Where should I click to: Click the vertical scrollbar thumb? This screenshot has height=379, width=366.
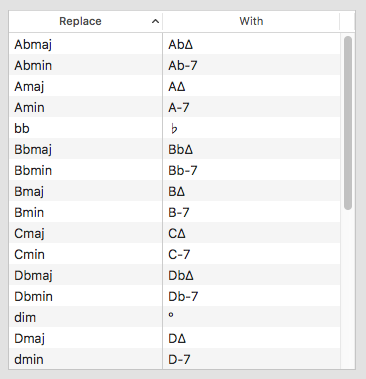click(348, 123)
